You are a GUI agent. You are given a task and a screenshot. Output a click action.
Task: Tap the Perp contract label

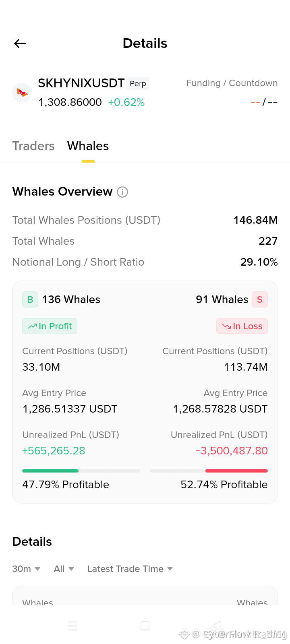(x=138, y=83)
